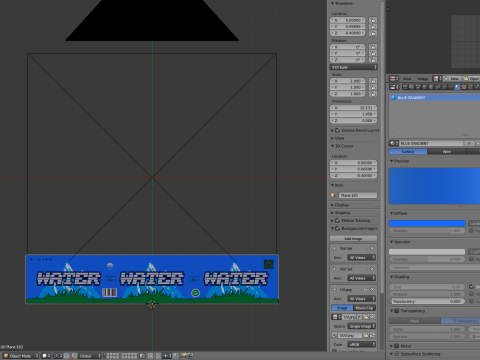Click the Open image button
This screenshot has height=360, width=480.
471,79
